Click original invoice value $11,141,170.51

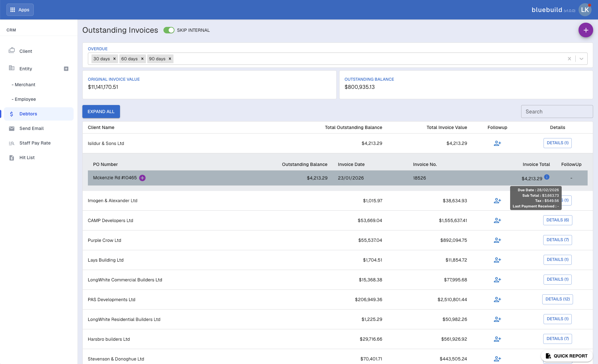103,87
